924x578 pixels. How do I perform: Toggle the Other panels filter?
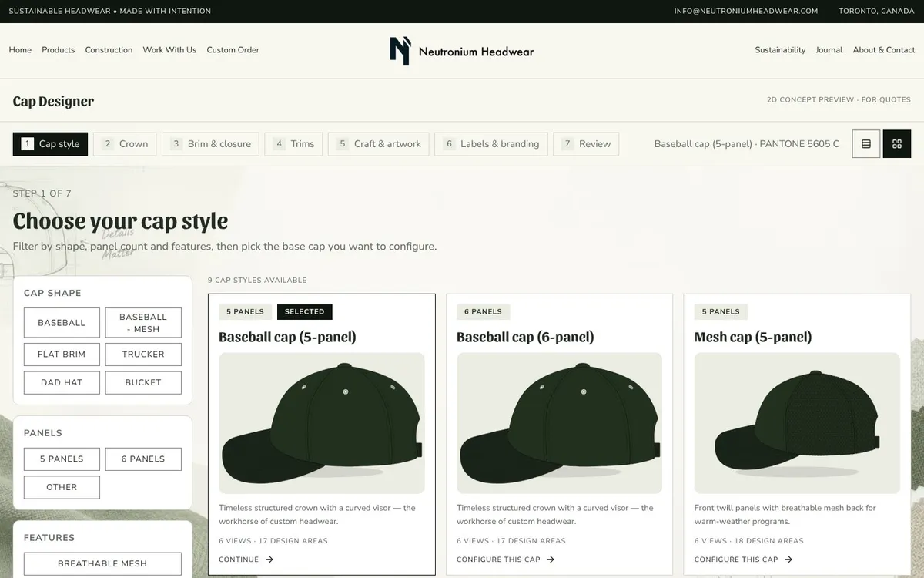tap(62, 487)
